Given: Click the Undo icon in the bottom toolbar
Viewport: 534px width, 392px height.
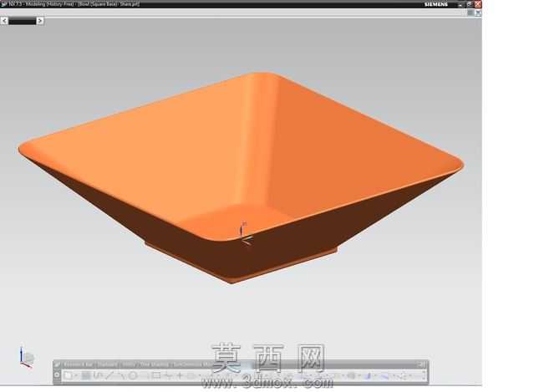Looking at the screenshot, I should [x=98, y=375].
